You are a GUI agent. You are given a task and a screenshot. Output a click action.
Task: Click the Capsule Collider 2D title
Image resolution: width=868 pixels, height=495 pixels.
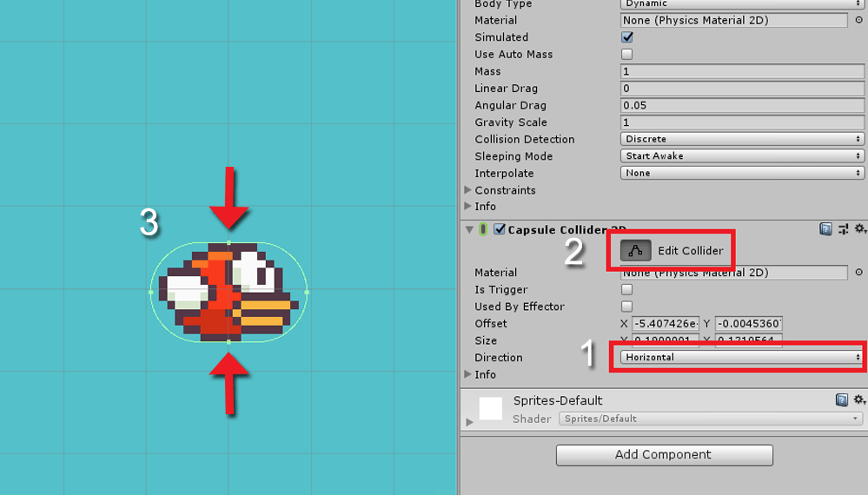[x=567, y=229]
